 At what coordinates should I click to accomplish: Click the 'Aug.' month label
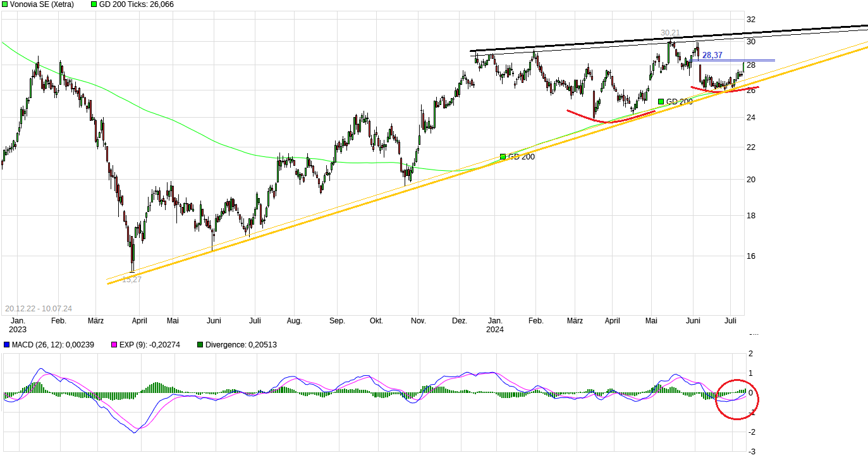click(295, 321)
